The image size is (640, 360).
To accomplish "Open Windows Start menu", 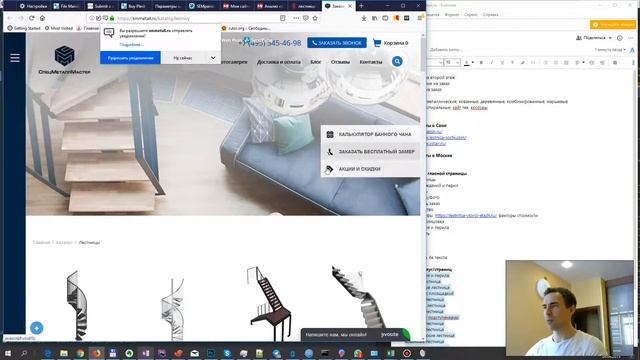I will pos(8,353).
